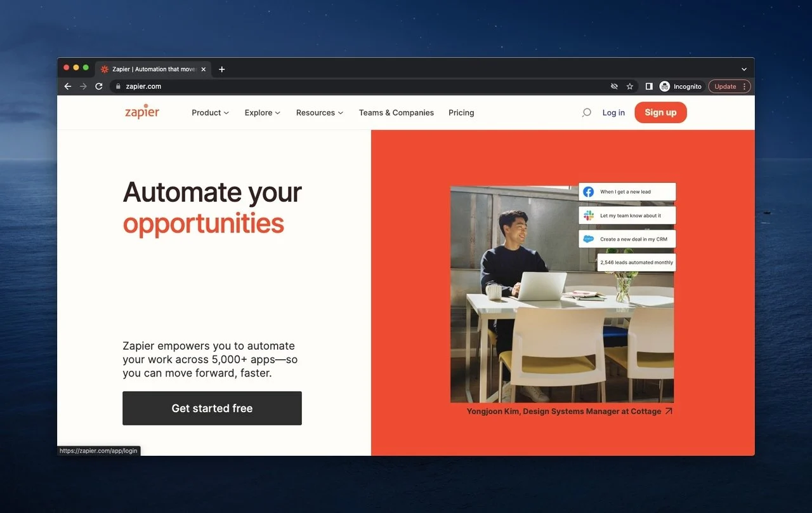Click Get started free button
Screen dimensions: 812x513
tap(212, 408)
